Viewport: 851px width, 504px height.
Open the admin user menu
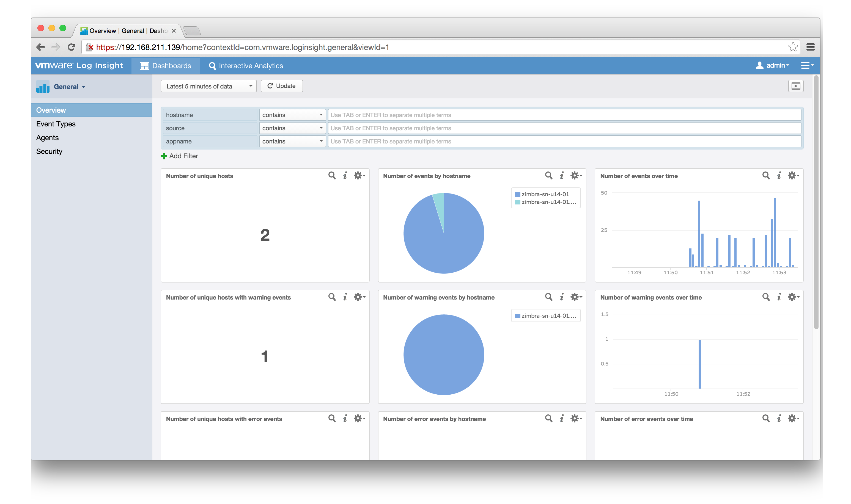[772, 65]
